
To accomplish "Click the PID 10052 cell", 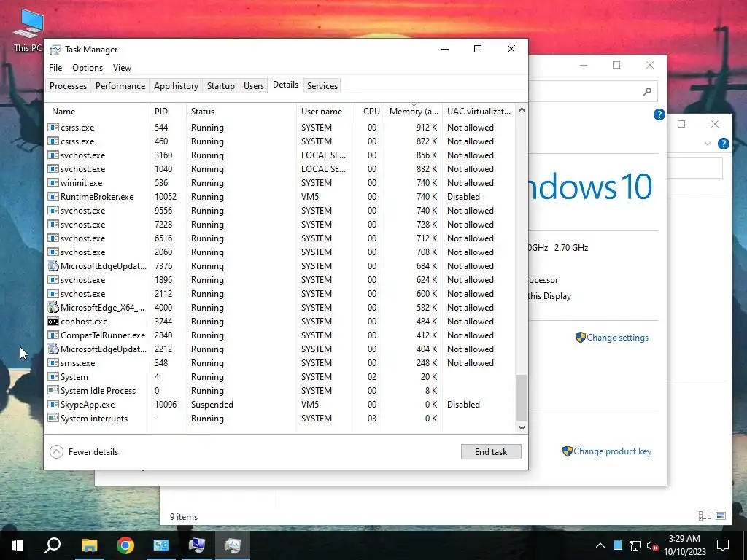I will point(166,197).
